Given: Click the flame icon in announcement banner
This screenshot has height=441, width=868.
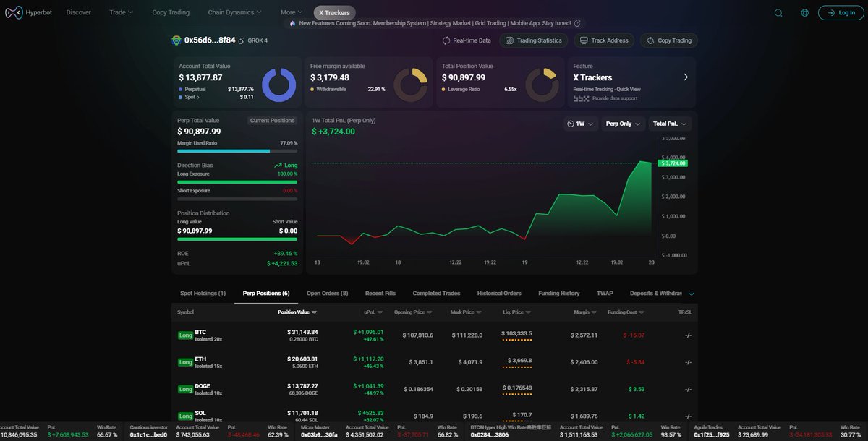Looking at the screenshot, I should coord(292,23).
